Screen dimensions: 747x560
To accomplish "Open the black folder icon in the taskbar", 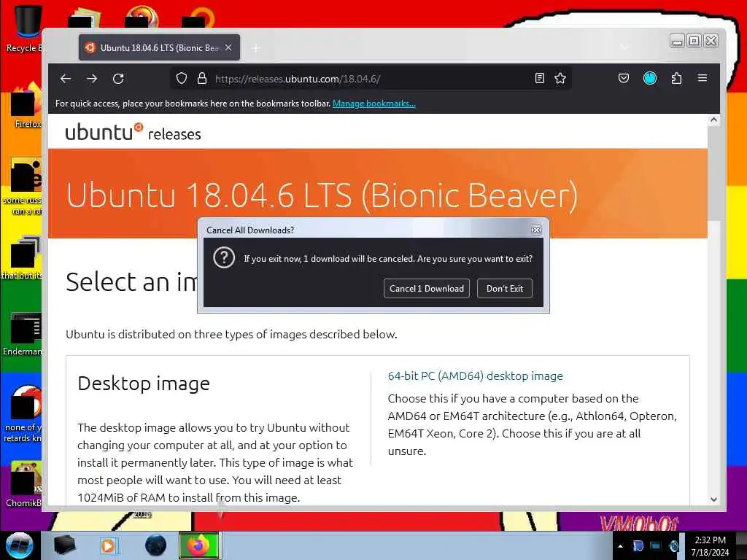I will click(x=64, y=545).
